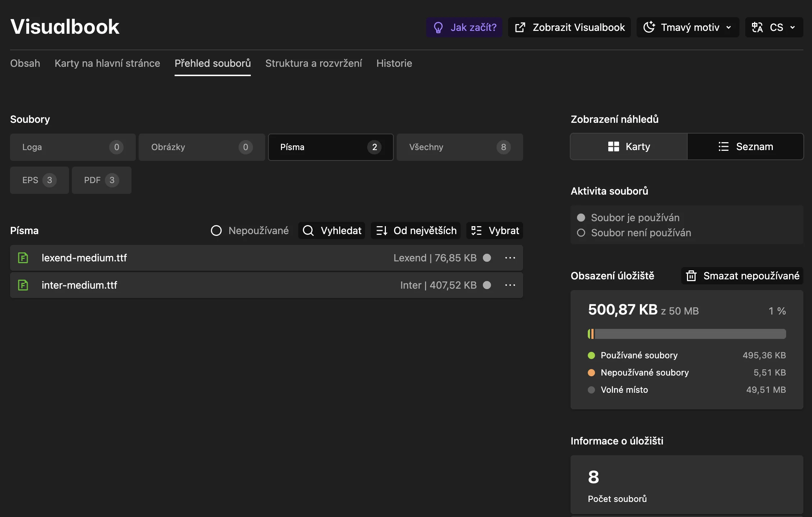Open the Tmavý motiv dropdown chevron
The height and width of the screenshot is (517, 812).
pos(729,27)
